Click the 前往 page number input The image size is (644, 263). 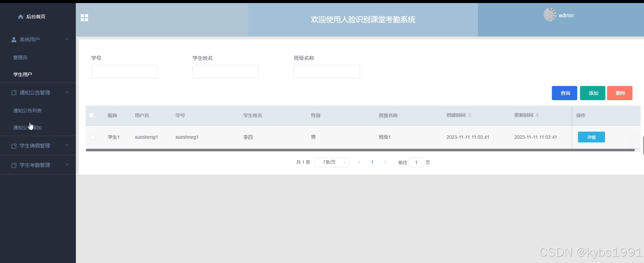(x=416, y=162)
